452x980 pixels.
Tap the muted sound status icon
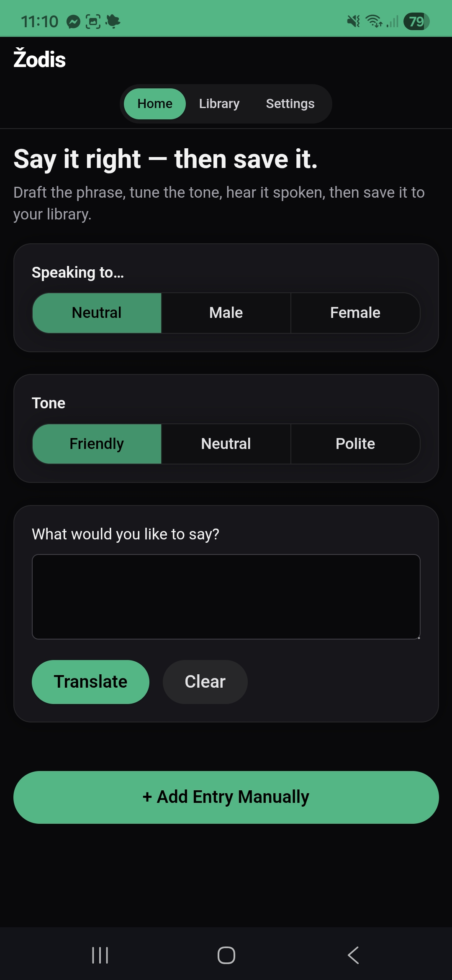tap(353, 21)
